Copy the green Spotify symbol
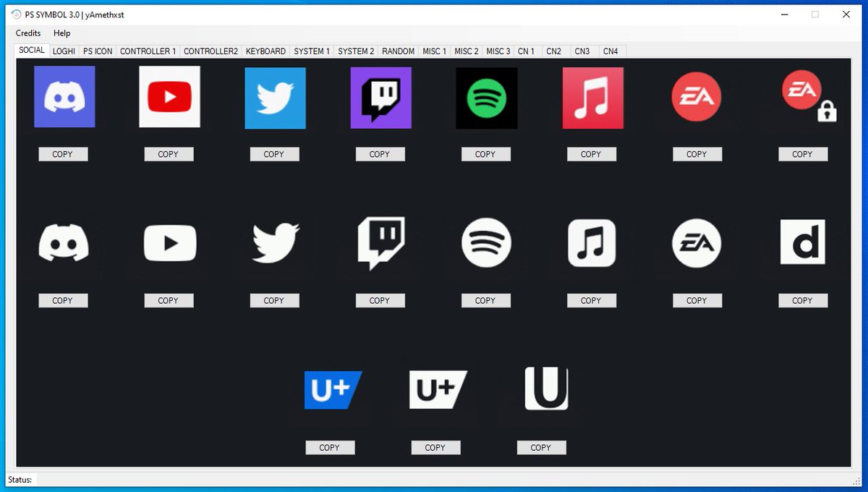The width and height of the screenshot is (868, 492). coord(485,154)
